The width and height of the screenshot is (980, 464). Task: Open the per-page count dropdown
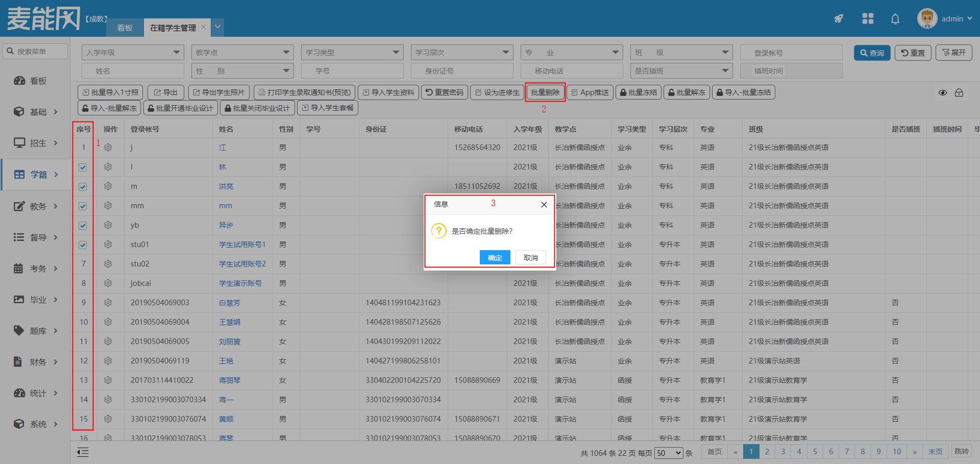669,453
